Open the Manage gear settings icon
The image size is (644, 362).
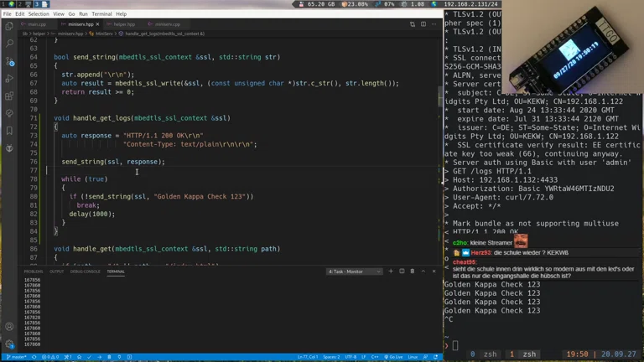tap(9, 344)
